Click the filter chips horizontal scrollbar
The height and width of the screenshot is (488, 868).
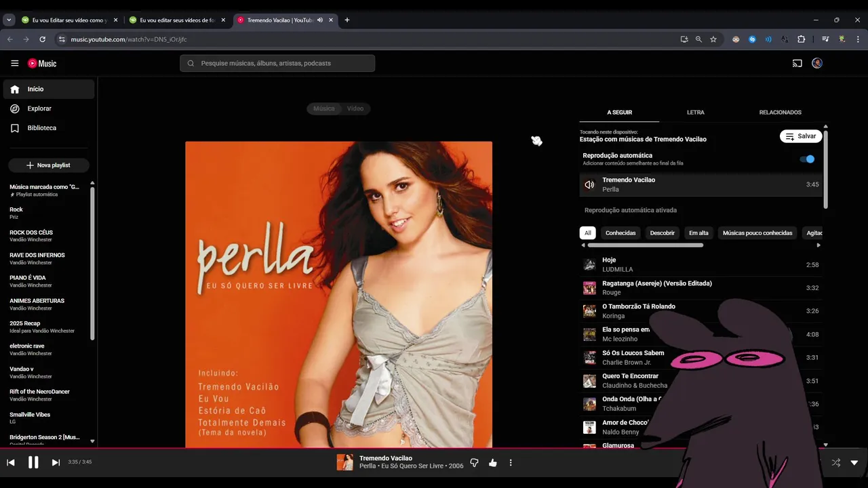pyautogui.click(x=645, y=245)
